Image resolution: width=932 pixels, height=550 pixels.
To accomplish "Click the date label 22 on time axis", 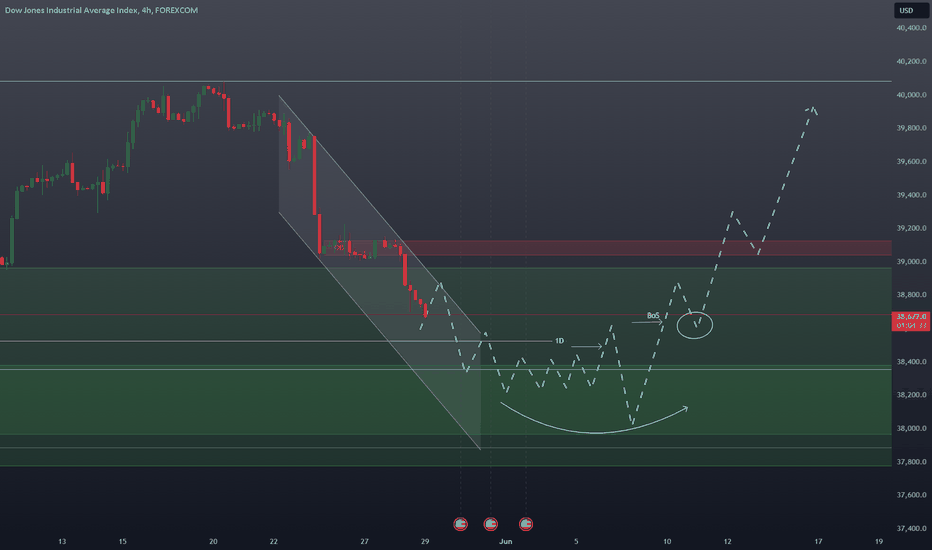I will (273, 542).
